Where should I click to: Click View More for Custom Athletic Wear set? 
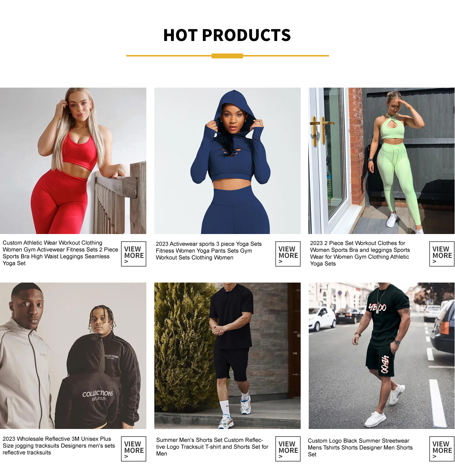pyautogui.click(x=133, y=254)
